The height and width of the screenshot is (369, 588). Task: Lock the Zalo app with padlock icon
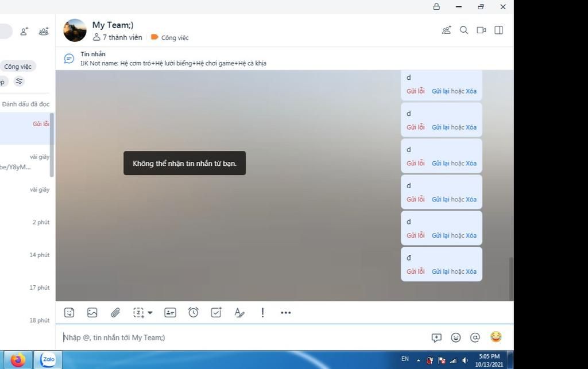coord(436,6)
